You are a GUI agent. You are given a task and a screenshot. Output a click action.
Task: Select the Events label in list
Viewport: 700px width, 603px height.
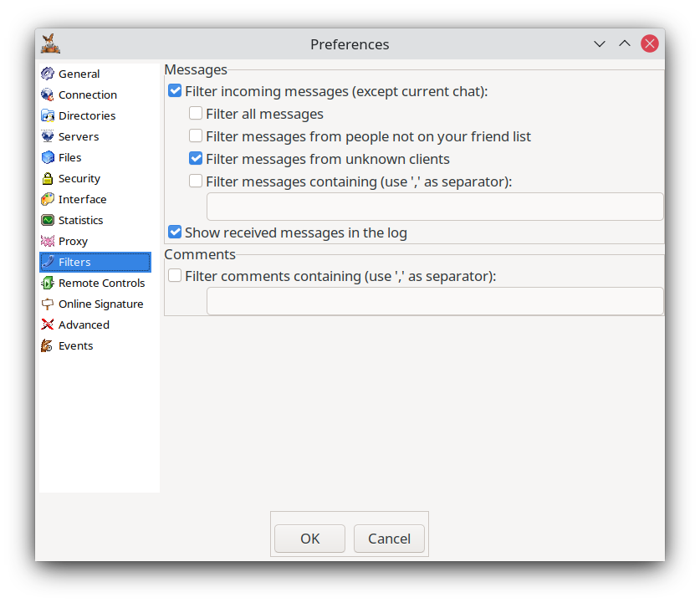pos(76,346)
